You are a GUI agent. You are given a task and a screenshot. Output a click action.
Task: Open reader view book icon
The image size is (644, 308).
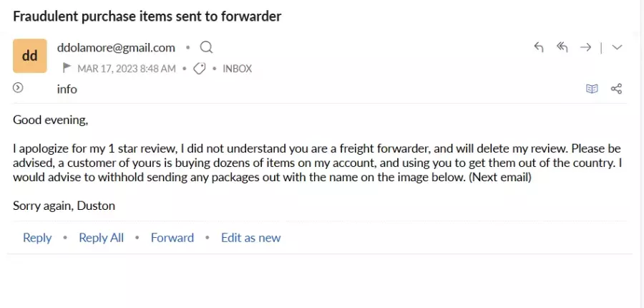pyautogui.click(x=592, y=89)
